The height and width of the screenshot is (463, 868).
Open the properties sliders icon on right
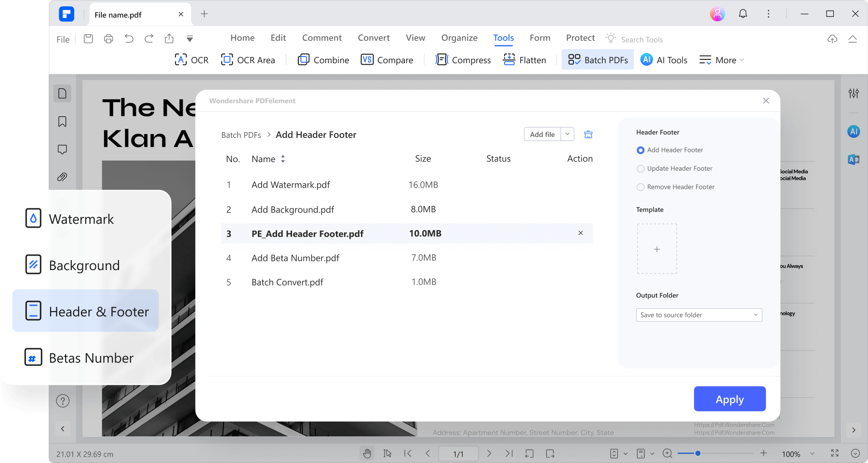click(x=854, y=94)
